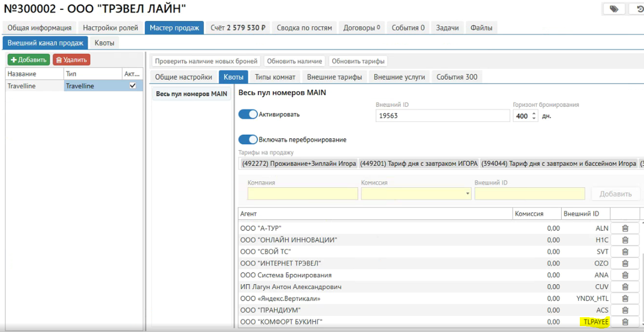The height and width of the screenshot is (332, 644).
Task: Increase Горизонт бронирования with up arrow
Action: [x=534, y=113]
